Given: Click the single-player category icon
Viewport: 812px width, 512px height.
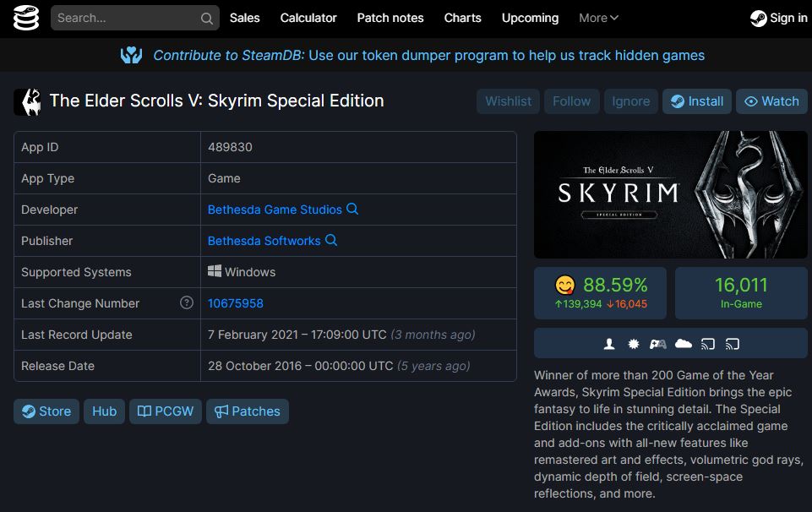Looking at the screenshot, I should point(609,344).
